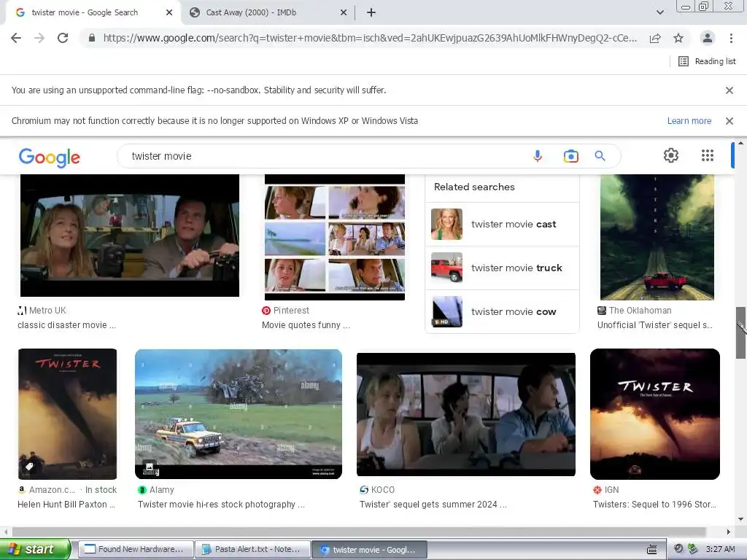The height and width of the screenshot is (560, 747).
Task: Open the Learn more link
Action: click(x=689, y=121)
